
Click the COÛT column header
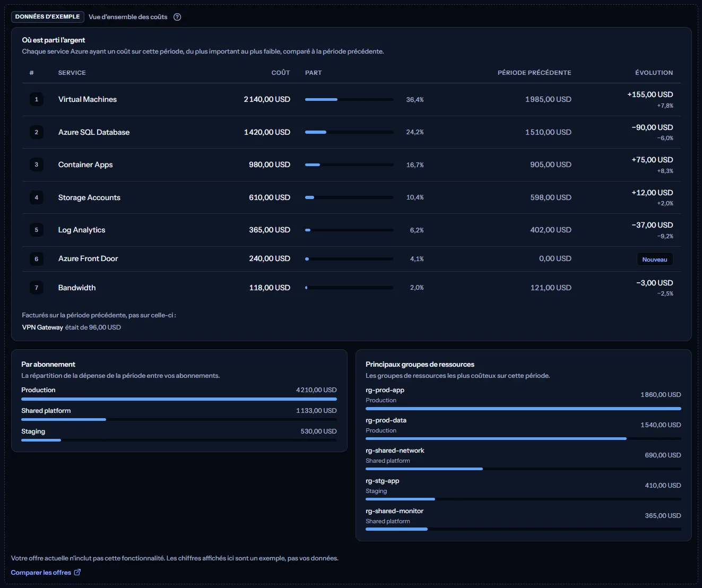(281, 73)
